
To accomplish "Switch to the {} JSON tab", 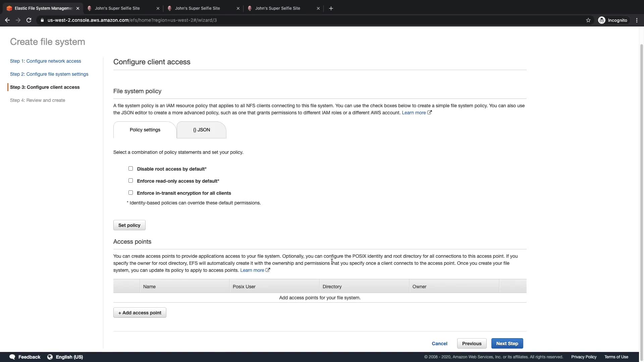I will [x=201, y=130].
